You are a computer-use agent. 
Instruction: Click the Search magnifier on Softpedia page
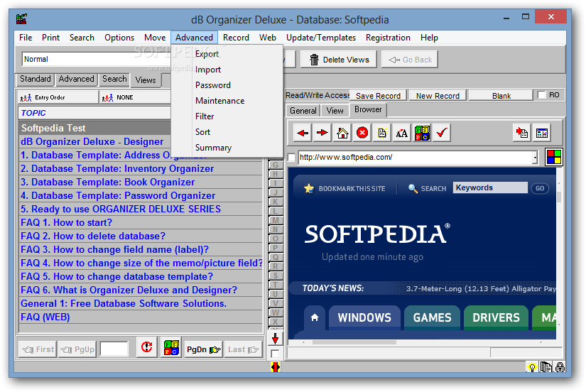coord(413,188)
